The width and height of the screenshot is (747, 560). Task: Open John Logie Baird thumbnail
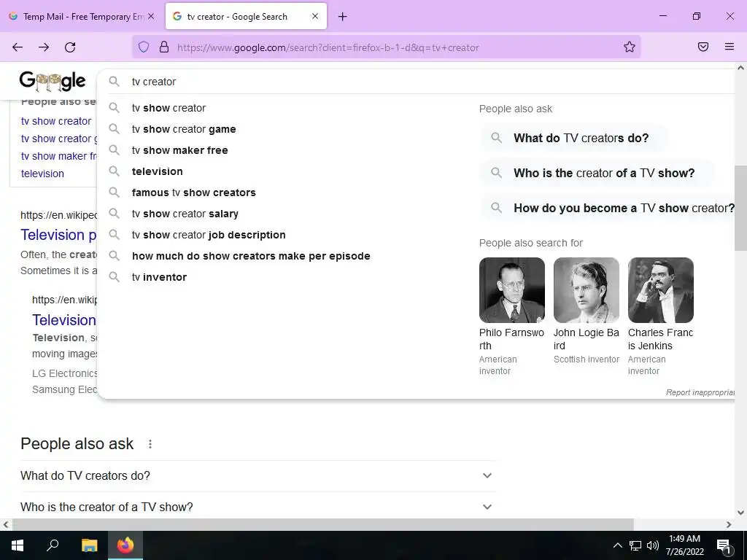pyautogui.click(x=587, y=290)
